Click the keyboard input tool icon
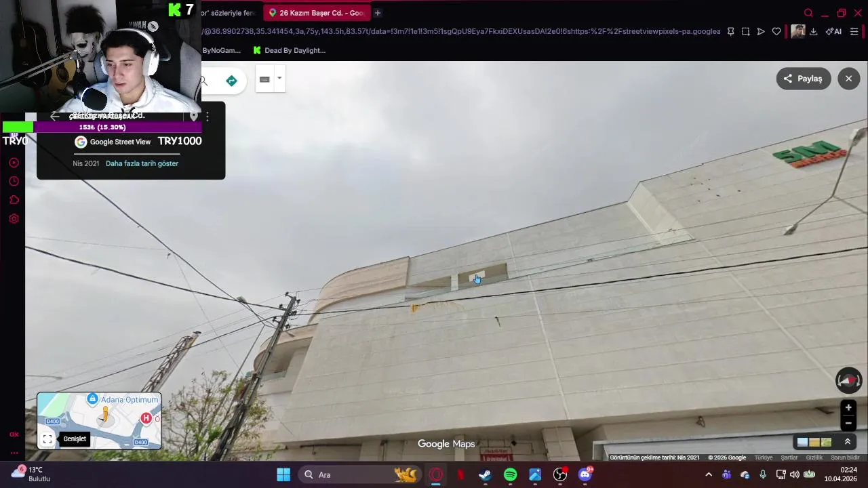This screenshot has height=488, width=868. tap(264, 79)
